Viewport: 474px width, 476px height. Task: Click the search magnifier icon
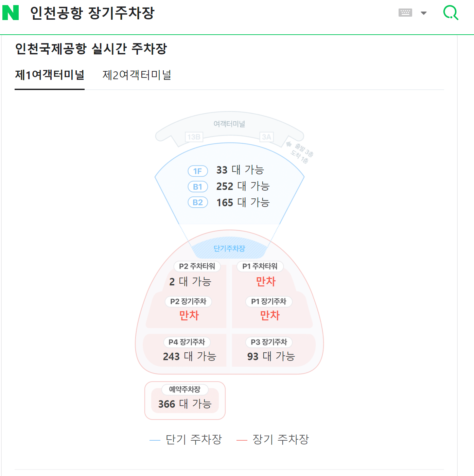451,13
